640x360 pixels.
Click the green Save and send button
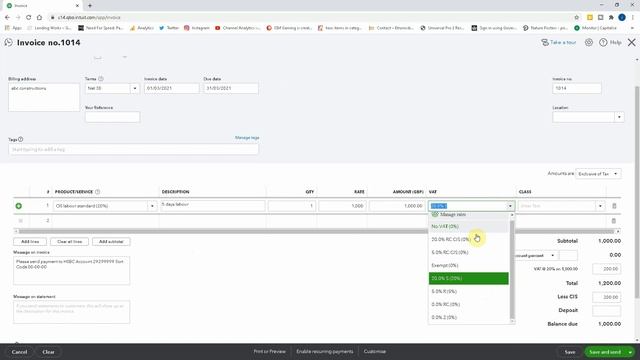tap(605, 352)
